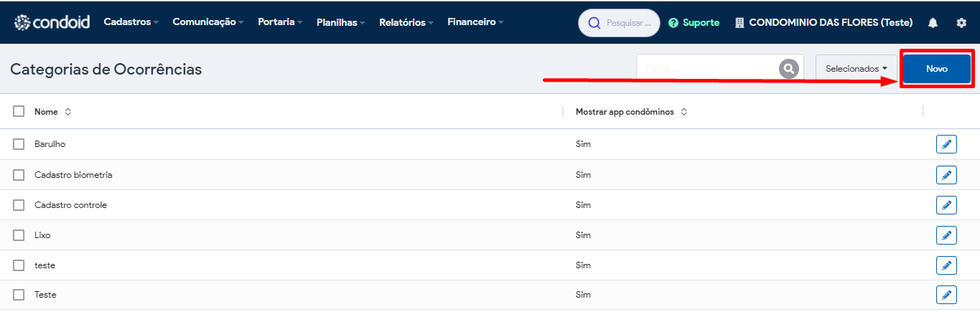The image size is (980, 312).
Task: Click the Mostrar app condôminos header
Action: 625,112
